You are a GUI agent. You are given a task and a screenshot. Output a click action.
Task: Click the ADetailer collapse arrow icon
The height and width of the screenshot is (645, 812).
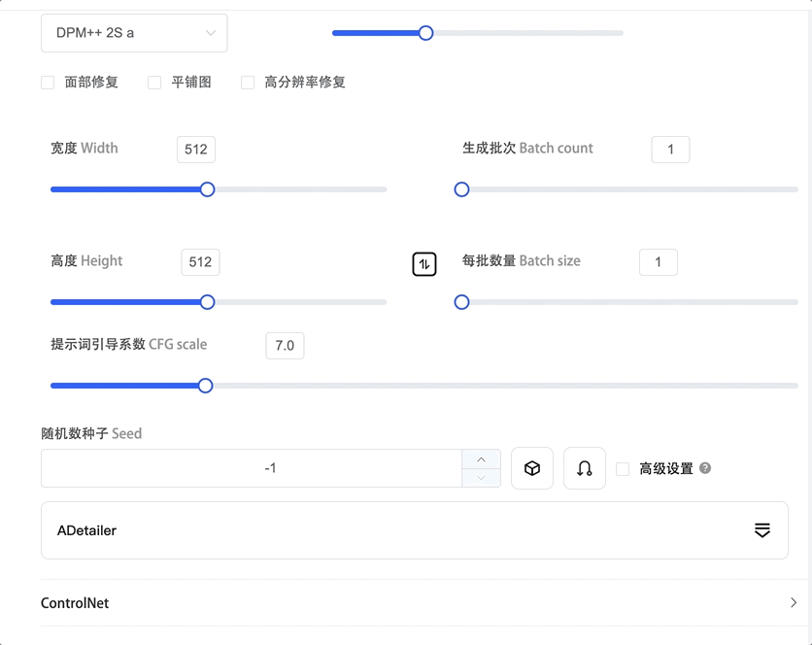762,530
